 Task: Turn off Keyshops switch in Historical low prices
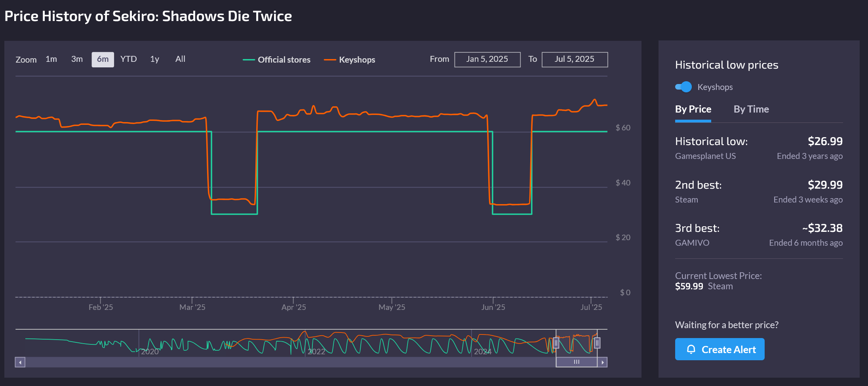(x=683, y=87)
